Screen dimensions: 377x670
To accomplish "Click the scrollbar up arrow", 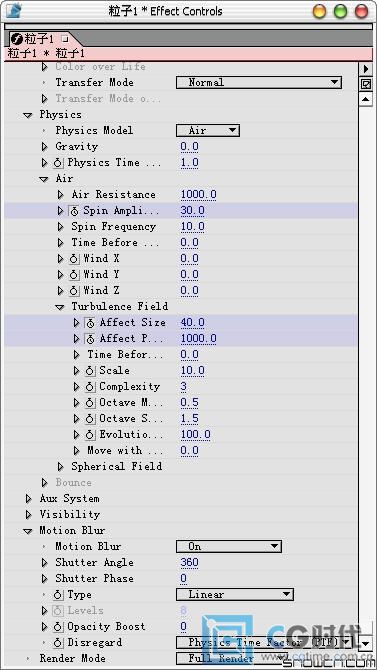I will tap(366, 100).
